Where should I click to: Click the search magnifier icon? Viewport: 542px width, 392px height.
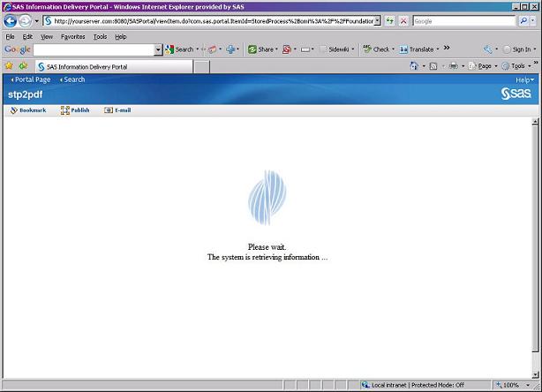523,21
